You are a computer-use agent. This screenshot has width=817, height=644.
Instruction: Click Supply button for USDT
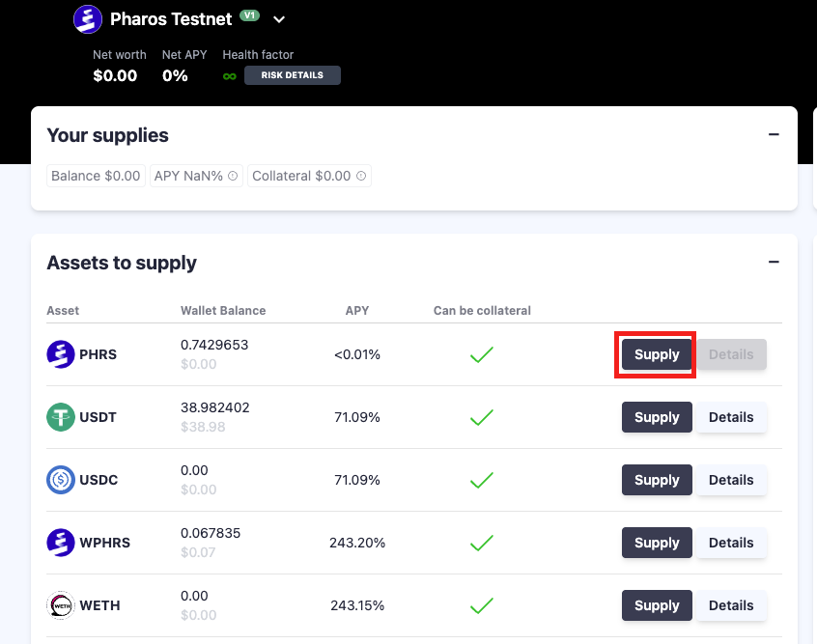[657, 417]
